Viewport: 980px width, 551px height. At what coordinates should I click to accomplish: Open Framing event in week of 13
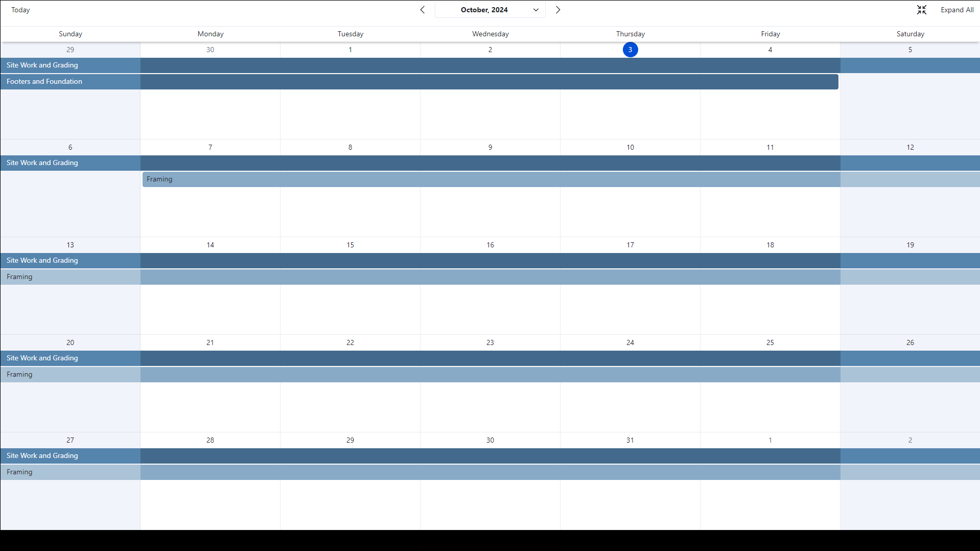(490, 277)
